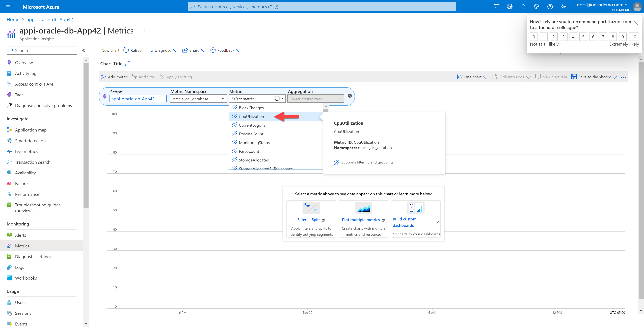Click New chart in the toolbar

(x=107, y=50)
